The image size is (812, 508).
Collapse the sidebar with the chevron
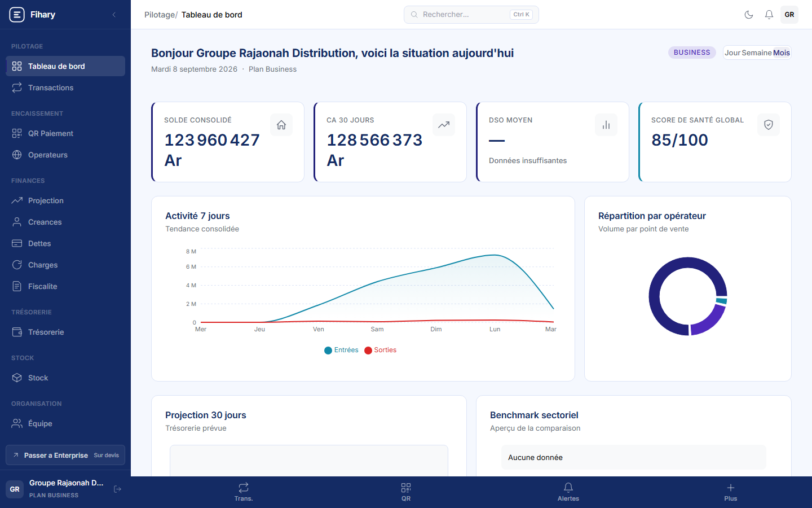coord(114,15)
